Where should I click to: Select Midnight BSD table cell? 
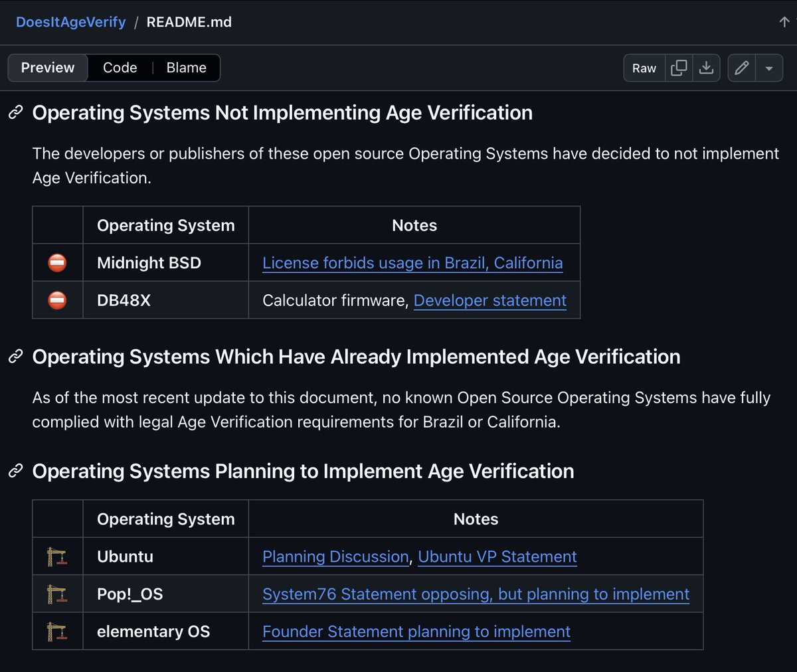[x=166, y=263]
